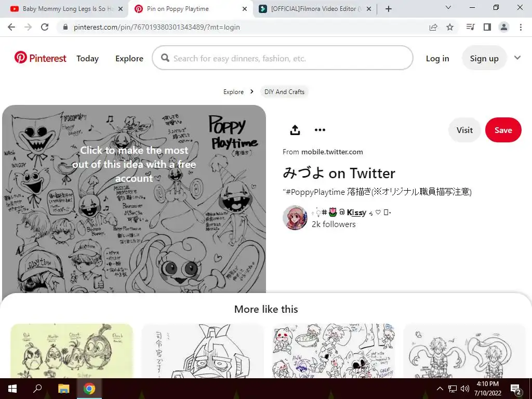Open the Explore menu item
532x399 pixels.
coord(129,58)
